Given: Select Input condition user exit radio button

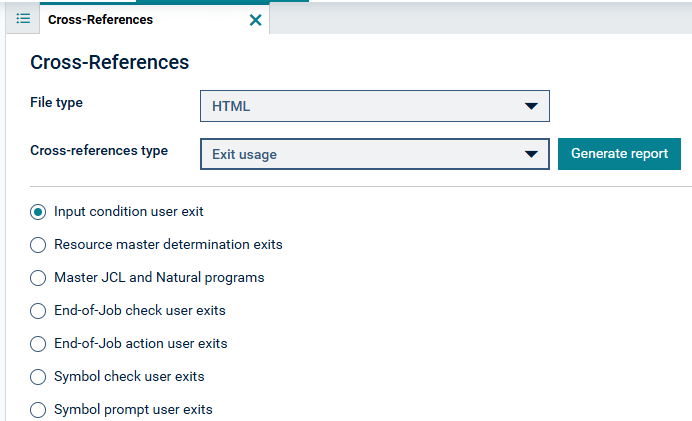Looking at the screenshot, I should (38, 212).
